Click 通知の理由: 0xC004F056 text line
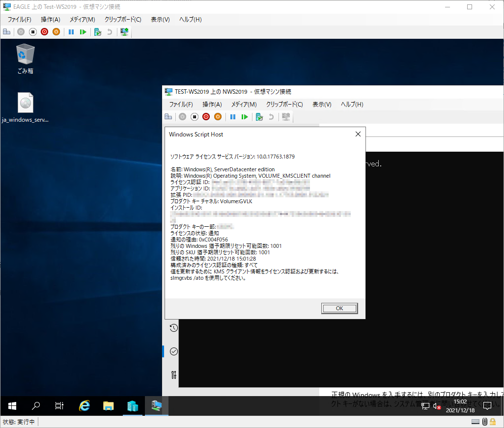Image resolution: width=504 pixels, height=428 pixels. click(199, 240)
